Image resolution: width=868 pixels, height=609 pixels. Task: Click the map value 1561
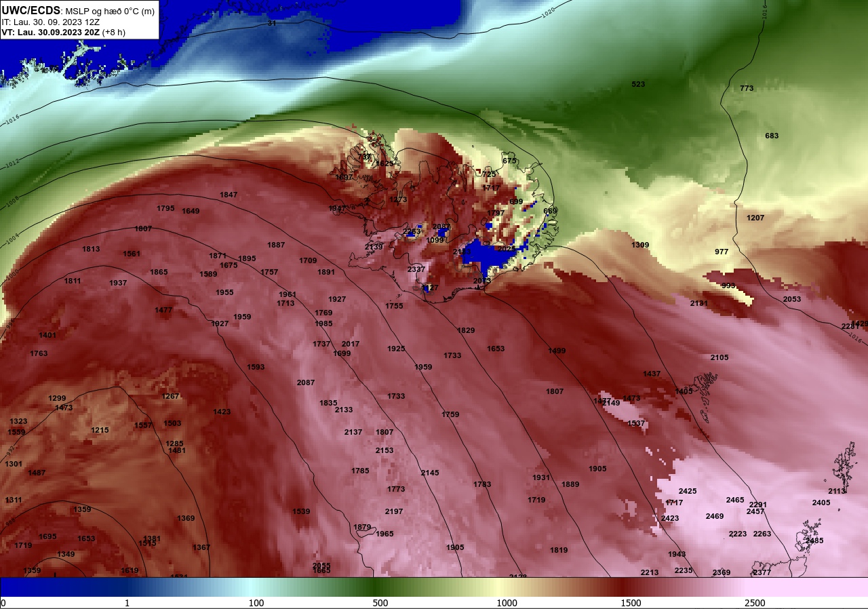(x=132, y=254)
